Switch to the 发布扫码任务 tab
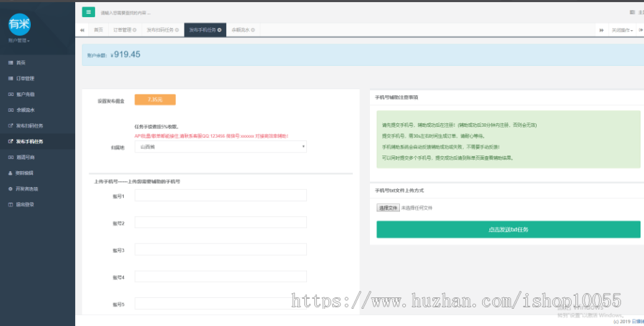 pyautogui.click(x=162, y=30)
